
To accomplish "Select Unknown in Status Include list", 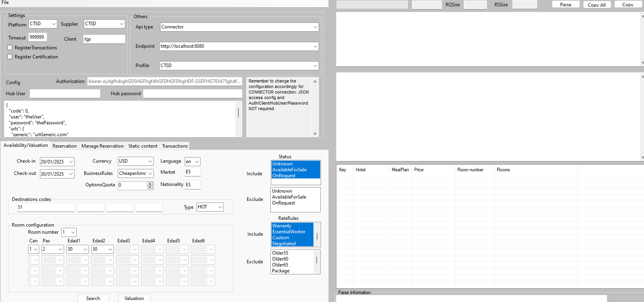I will tap(295, 164).
